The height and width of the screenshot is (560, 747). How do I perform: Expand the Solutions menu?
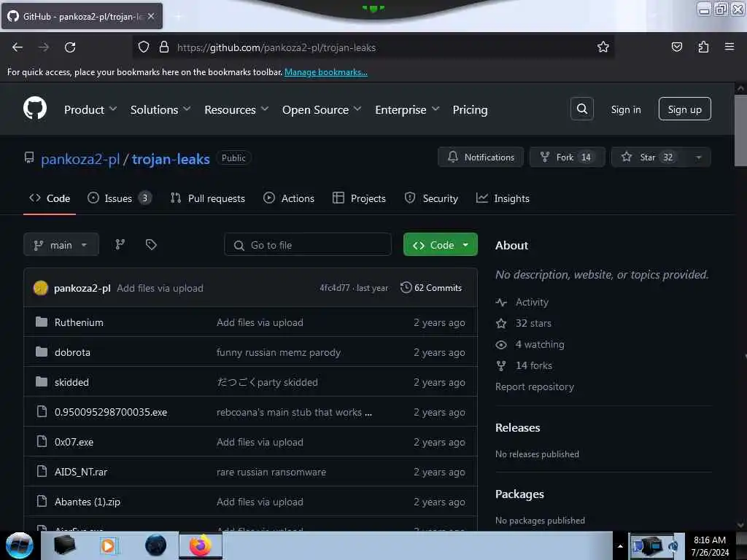(160, 109)
